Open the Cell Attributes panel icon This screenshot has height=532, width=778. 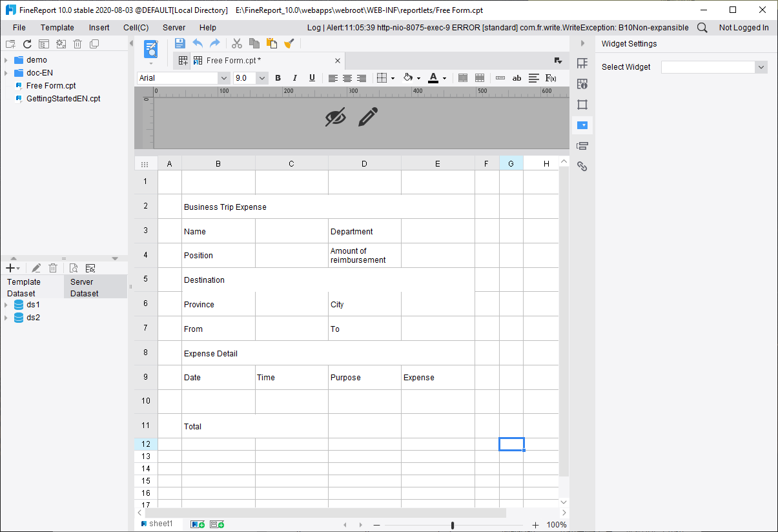(x=582, y=84)
